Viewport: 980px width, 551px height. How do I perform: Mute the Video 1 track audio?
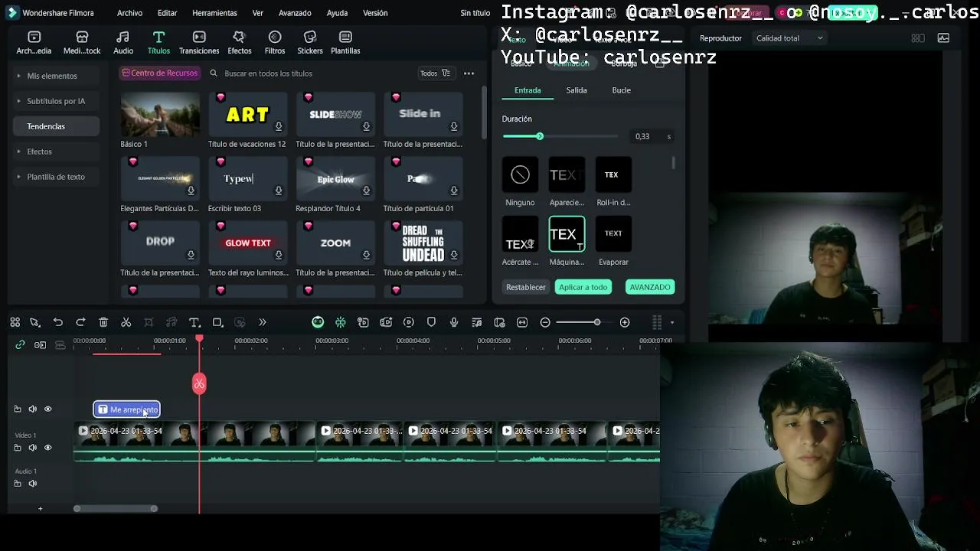32,448
